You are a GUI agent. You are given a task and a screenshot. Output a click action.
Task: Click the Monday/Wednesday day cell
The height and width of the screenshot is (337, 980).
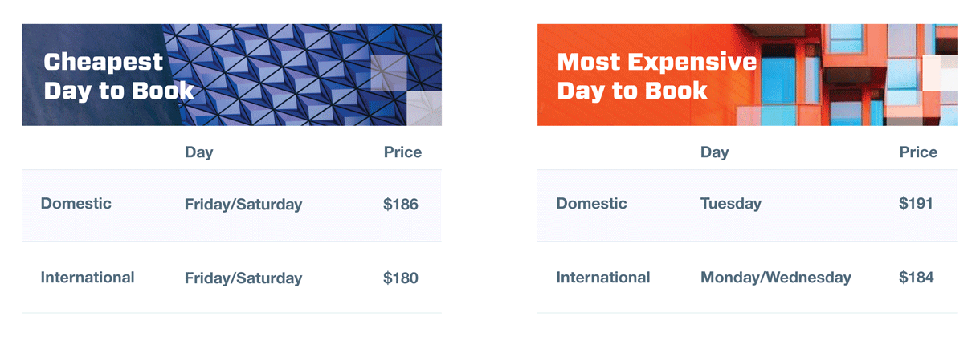pyautogui.click(x=776, y=278)
